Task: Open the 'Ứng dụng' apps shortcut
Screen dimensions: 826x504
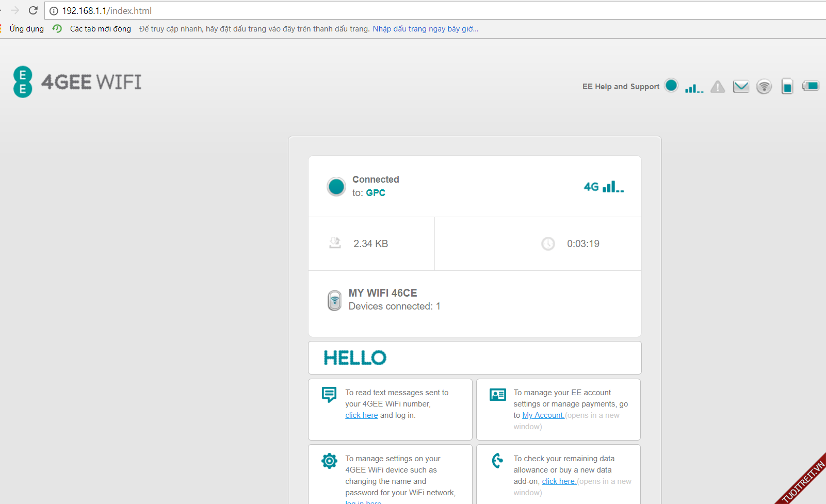Action: pyautogui.click(x=26, y=29)
